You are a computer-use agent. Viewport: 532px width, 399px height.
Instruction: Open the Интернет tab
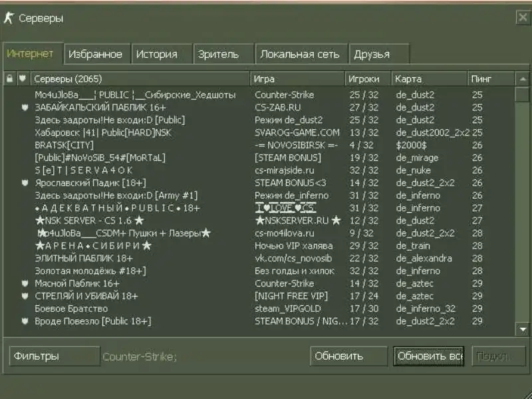(33, 54)
